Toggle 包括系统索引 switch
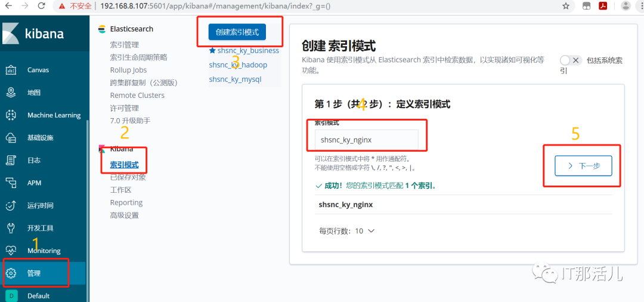 tap(571, 60)
